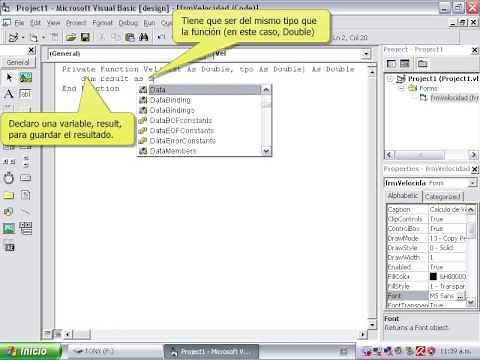This screenshot has height=360, width=480.
Task: Select the Data control in the toolbox
Action: click(x=25, y=228)
